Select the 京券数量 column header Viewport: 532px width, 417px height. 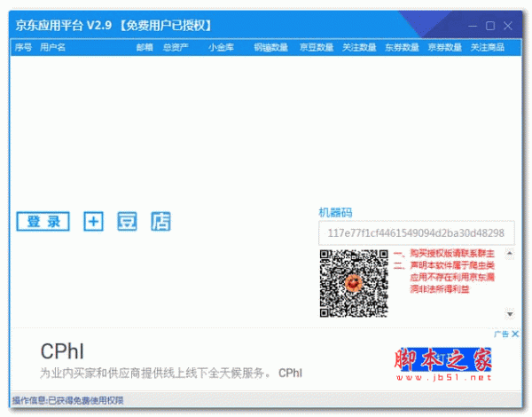click(x=444, y=47)
